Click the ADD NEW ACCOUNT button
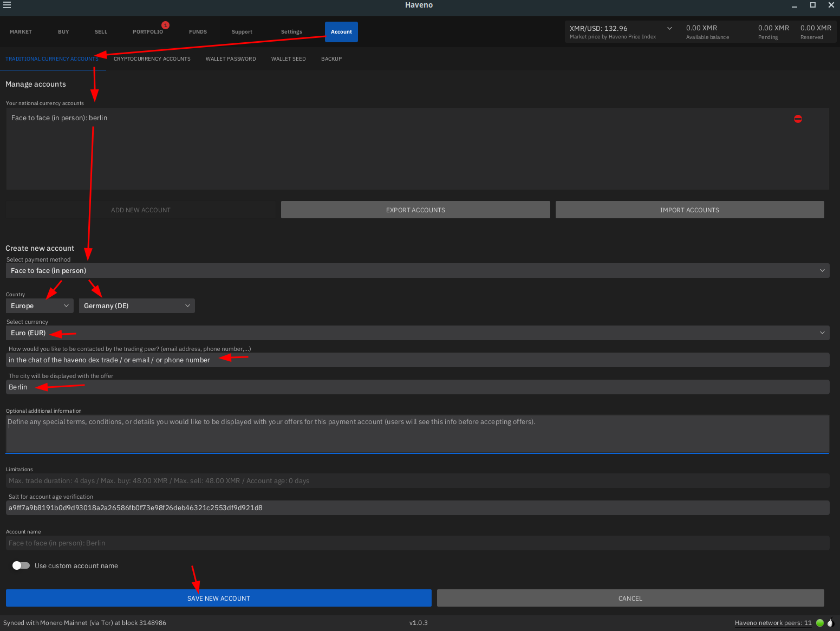 (x=141, y=210)
